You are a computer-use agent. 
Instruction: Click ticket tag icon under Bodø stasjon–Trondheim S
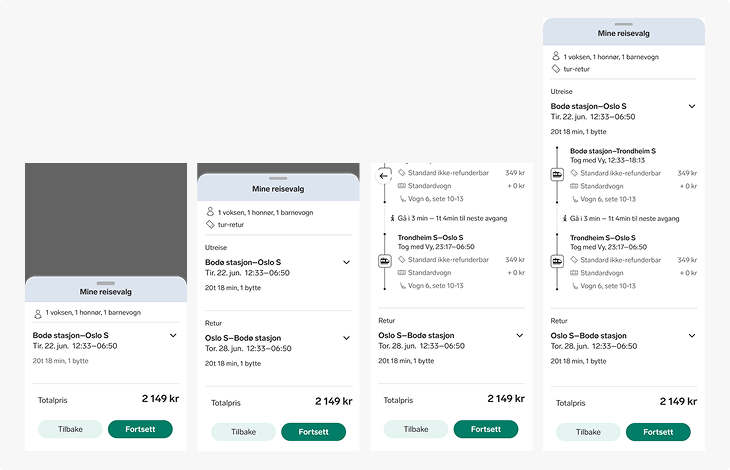click(x=574, y=173)
